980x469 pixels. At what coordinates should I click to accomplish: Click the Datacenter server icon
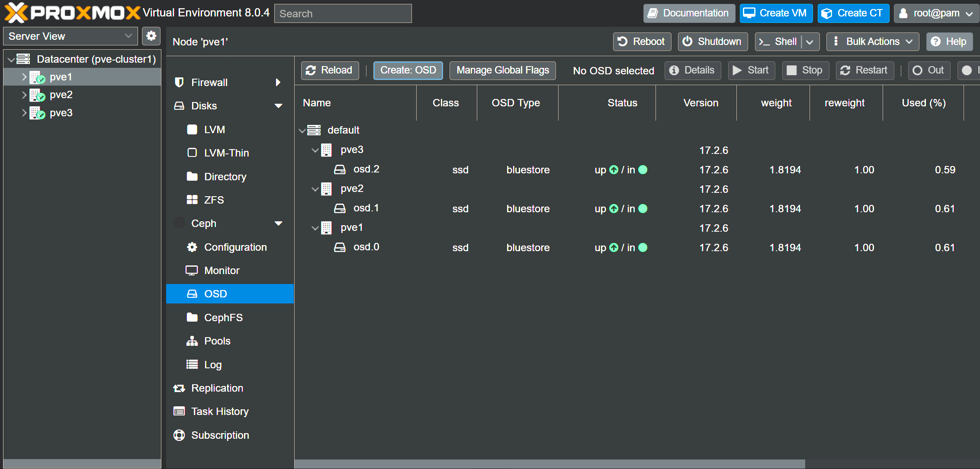(23, 59)
